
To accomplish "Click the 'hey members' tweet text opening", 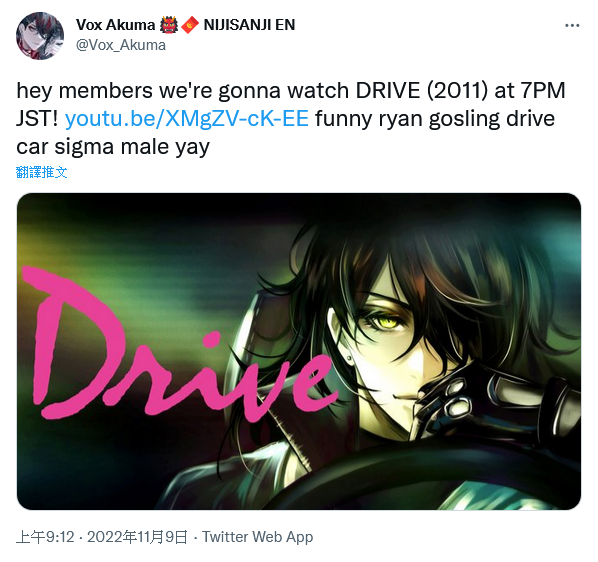I will point(85,91).
